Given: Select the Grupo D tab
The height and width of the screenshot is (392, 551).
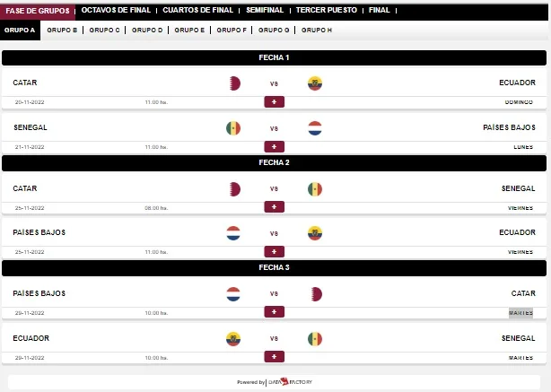Looking at the screenshot, I should point(147,30).
